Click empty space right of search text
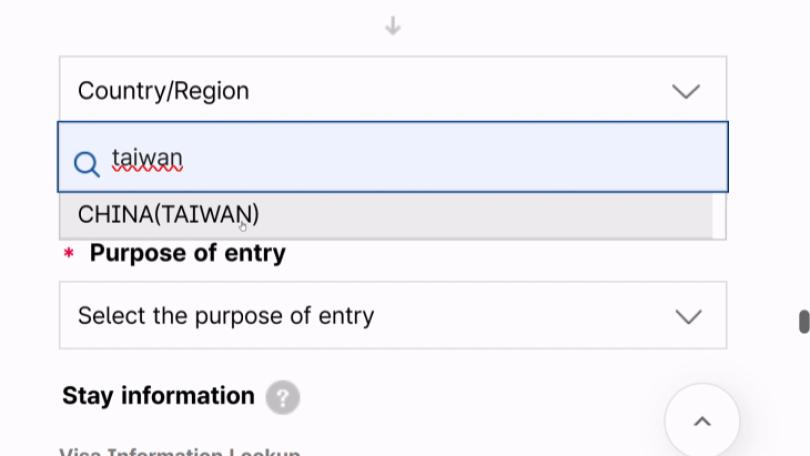This screenshot has height=456, width=810. click(450, 158)
